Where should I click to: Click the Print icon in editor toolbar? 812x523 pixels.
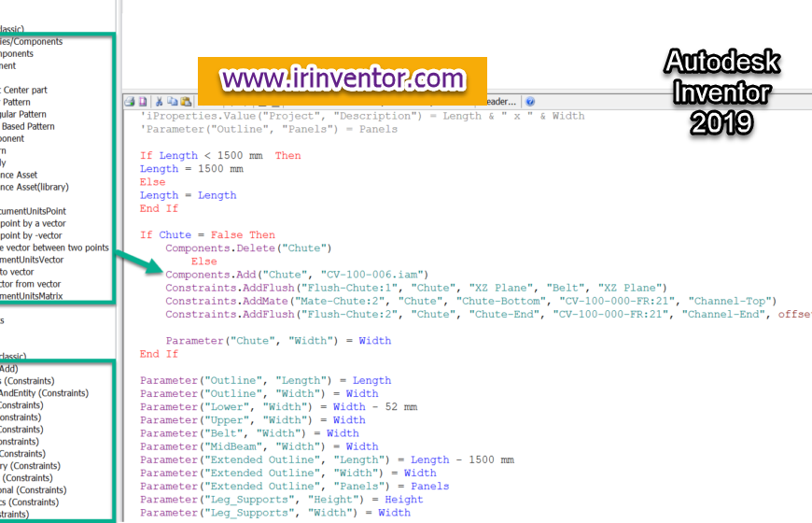click(x=130, y=102)
